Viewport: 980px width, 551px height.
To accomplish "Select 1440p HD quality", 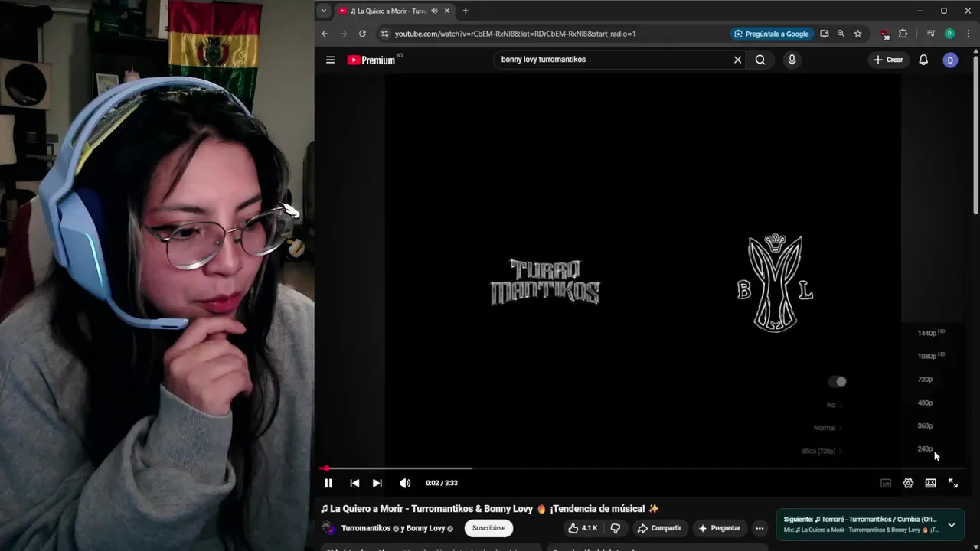I will 930,333.
